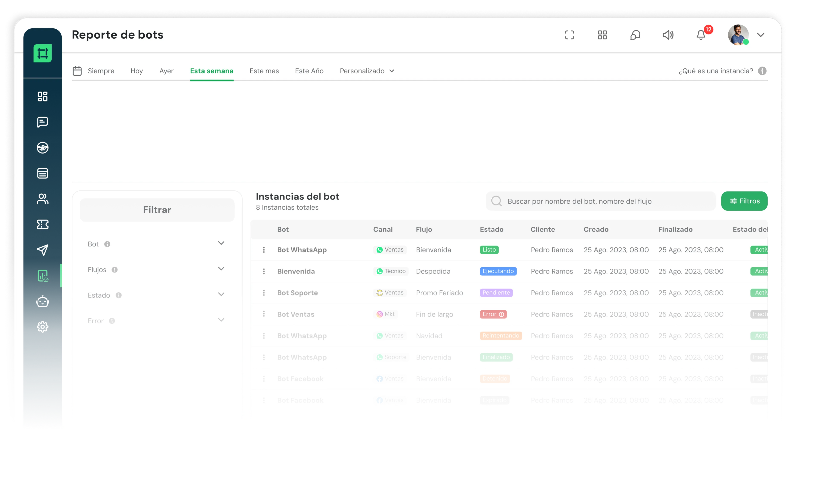Click the Flujo column header
The width and height of the screenshot is (819, 504).
(424, 229)
